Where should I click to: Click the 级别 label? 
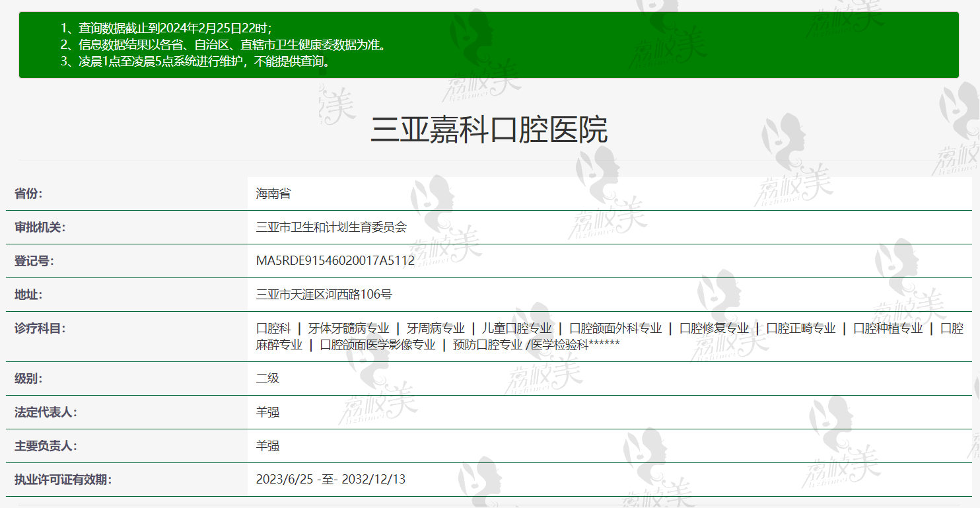coord(28,379)
